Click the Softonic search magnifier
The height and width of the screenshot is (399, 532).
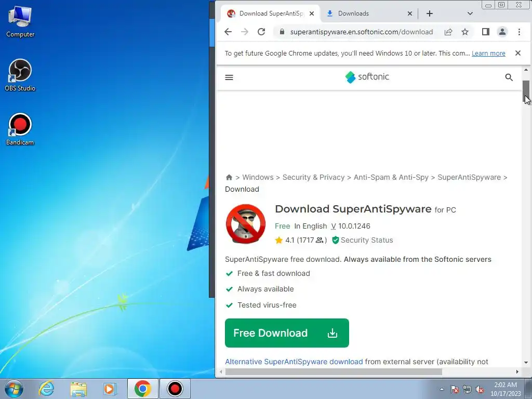(x=509, y=77)
